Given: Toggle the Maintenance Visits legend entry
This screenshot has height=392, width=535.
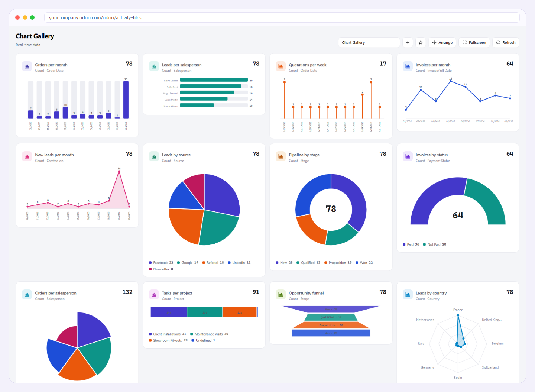Looking at the screenshot, I should [210, 334].
